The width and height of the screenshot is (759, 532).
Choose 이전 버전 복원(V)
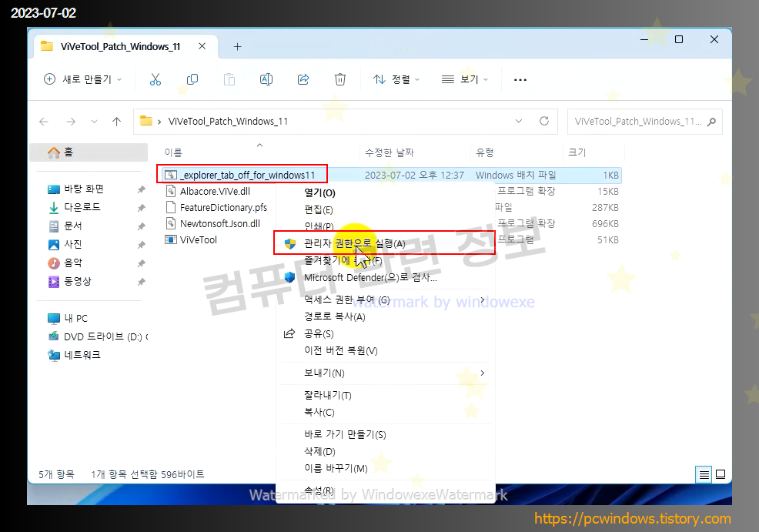point(386,350)
